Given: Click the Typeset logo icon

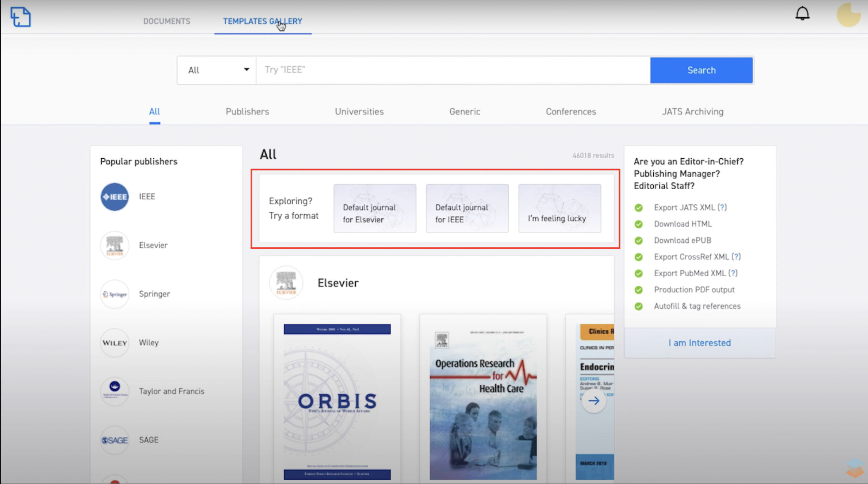Looking at the screenshot, I should [21, 17].
